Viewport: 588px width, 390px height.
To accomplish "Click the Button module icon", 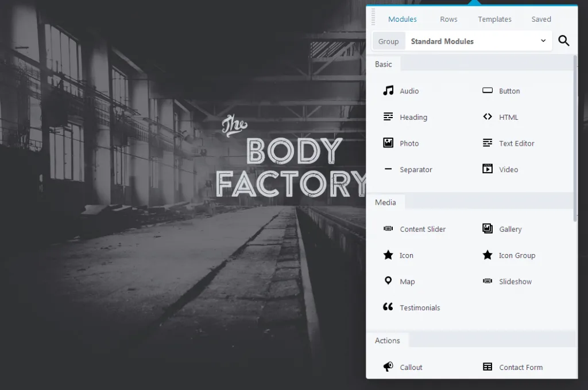I will (488, 90).
